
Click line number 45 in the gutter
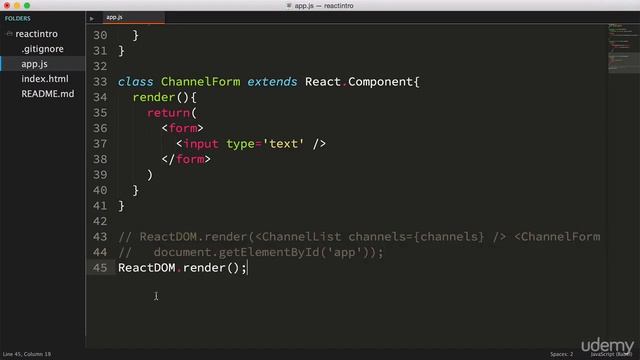100,268
